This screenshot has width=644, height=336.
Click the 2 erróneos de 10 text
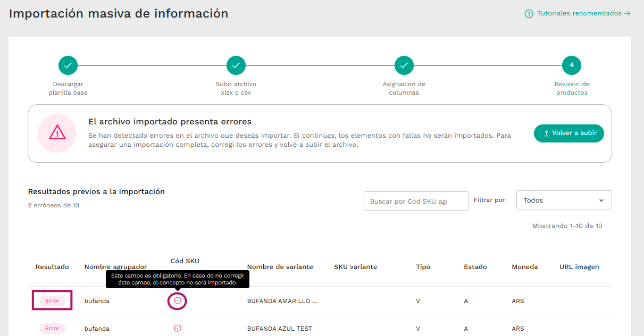(x=53, y=205)
